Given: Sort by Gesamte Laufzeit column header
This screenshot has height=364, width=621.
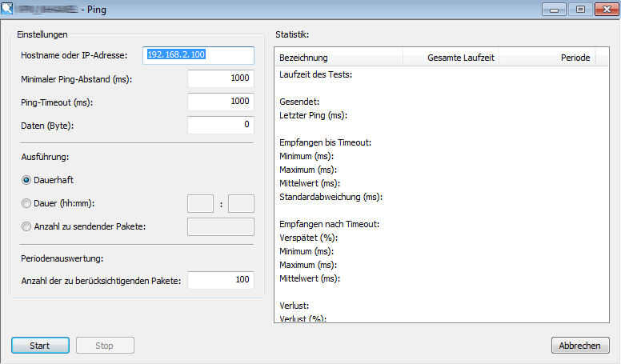Looking at the screenshot, I should point(462,58).
